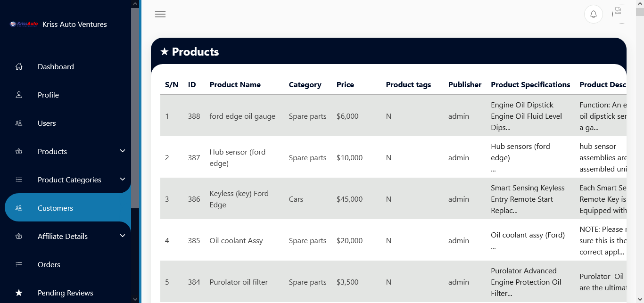The width and height of the screenshot is (644, 303).
Task: Go to the Dashboard menu item
Action: 68,66
